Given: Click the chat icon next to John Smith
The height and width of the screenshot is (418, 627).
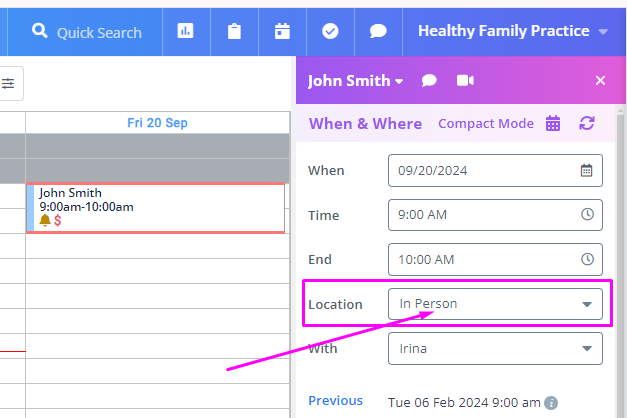Looking at the screenshot, I should pos(429,81).
